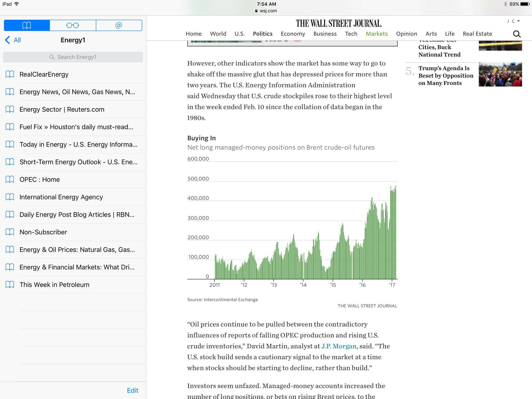This screenshot has height=399, width=532.
Task: Follow the J.P. Morgan link
Action: (339, 346)
